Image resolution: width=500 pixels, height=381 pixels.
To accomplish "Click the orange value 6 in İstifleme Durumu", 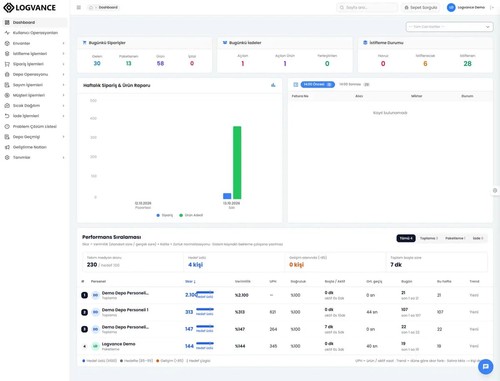I will [425, 64].
